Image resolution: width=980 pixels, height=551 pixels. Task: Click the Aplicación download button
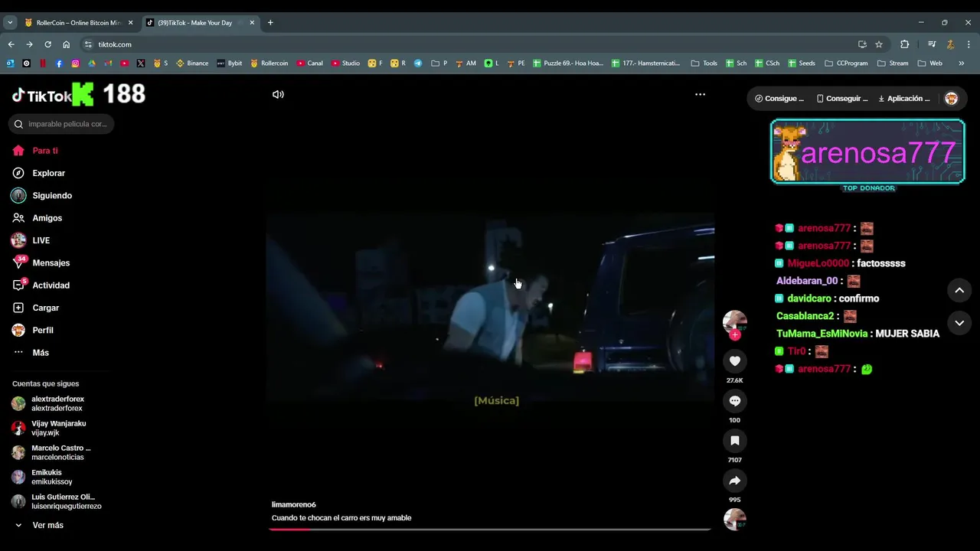coord(904,99)
